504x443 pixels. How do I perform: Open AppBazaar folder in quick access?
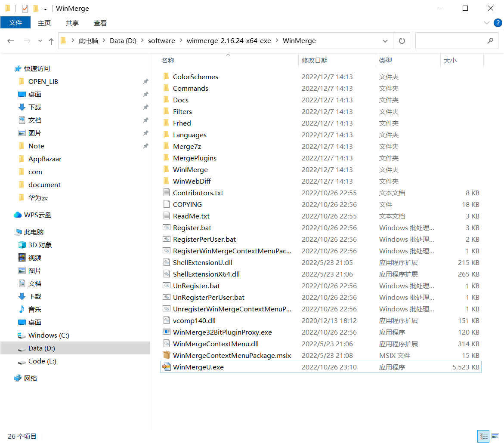tap(45, 159)
